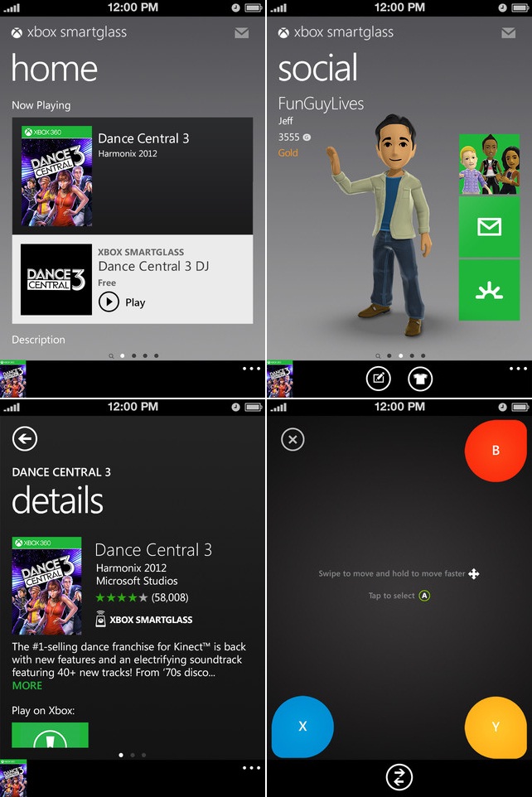
Task: Tap the Dance Central 3 Now Playing cover
Action: tap(56, 176)
